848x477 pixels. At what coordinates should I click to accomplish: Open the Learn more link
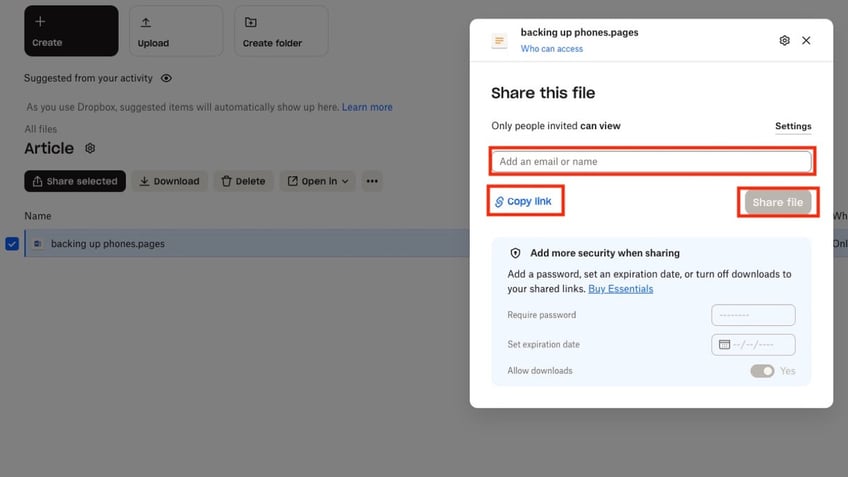pos(367,107)
